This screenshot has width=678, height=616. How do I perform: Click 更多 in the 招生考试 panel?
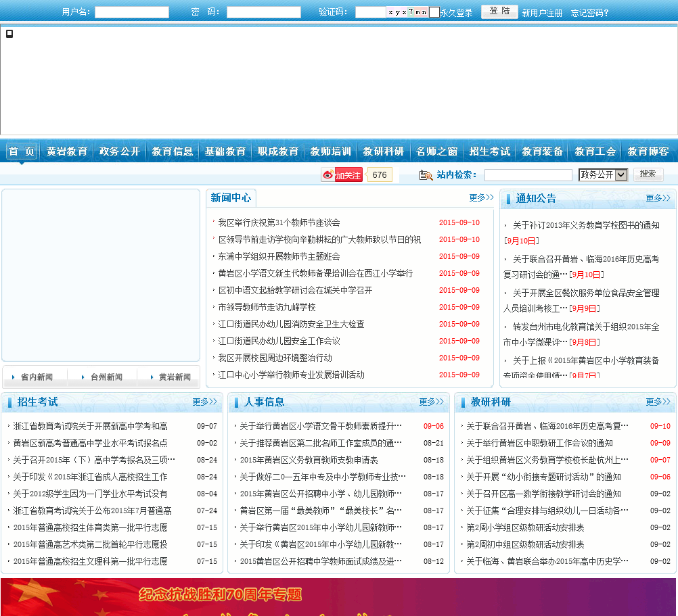(204, 402)
